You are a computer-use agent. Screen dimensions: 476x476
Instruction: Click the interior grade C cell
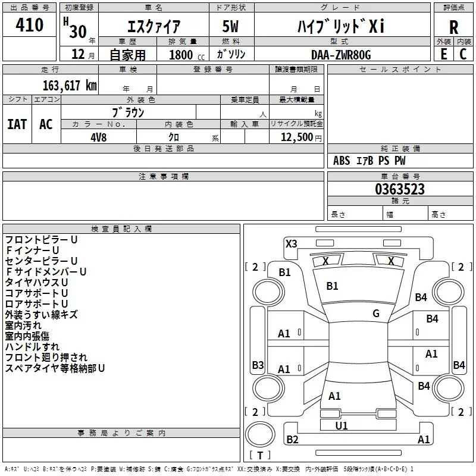[464, 54]
